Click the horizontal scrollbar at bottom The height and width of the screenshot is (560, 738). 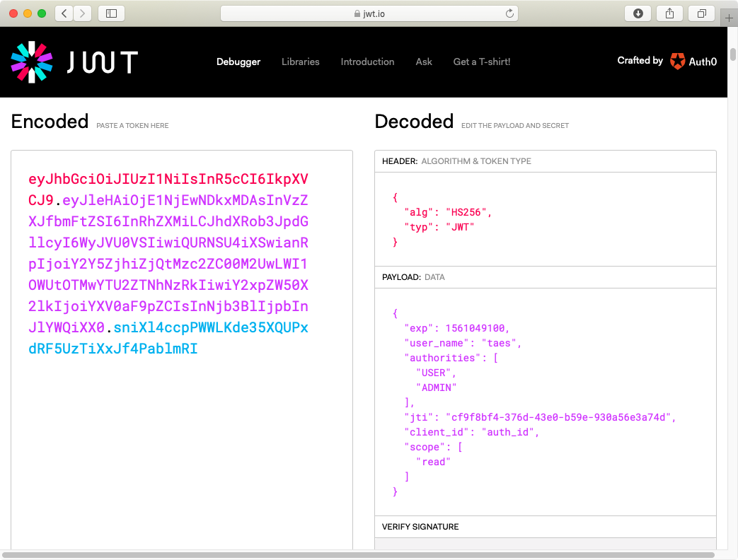point(359,555)
